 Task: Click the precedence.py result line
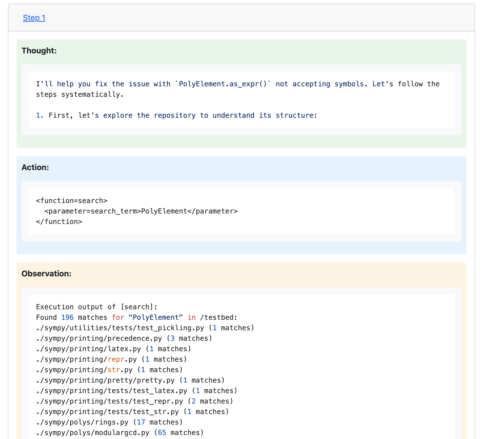124,338
